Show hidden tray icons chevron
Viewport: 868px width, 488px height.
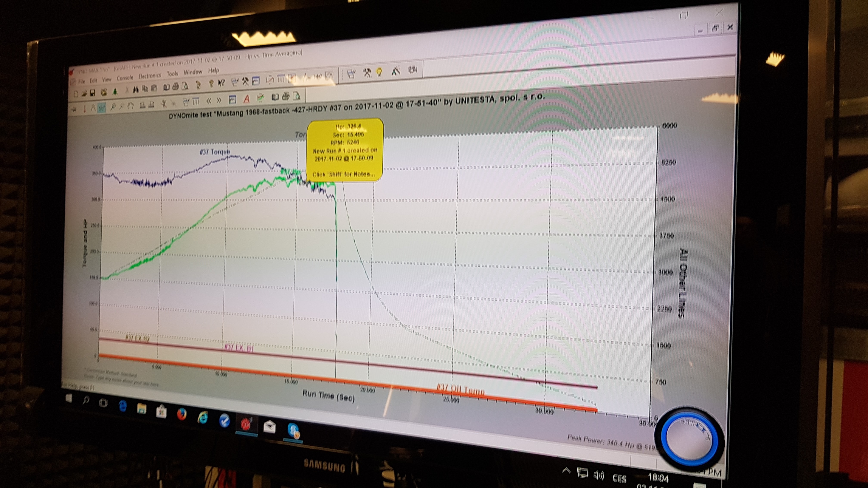pos(566,471)
